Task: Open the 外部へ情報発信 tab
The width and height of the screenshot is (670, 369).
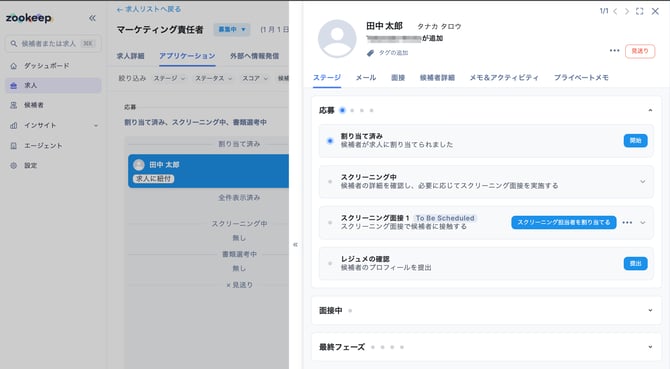Action: 254,56
